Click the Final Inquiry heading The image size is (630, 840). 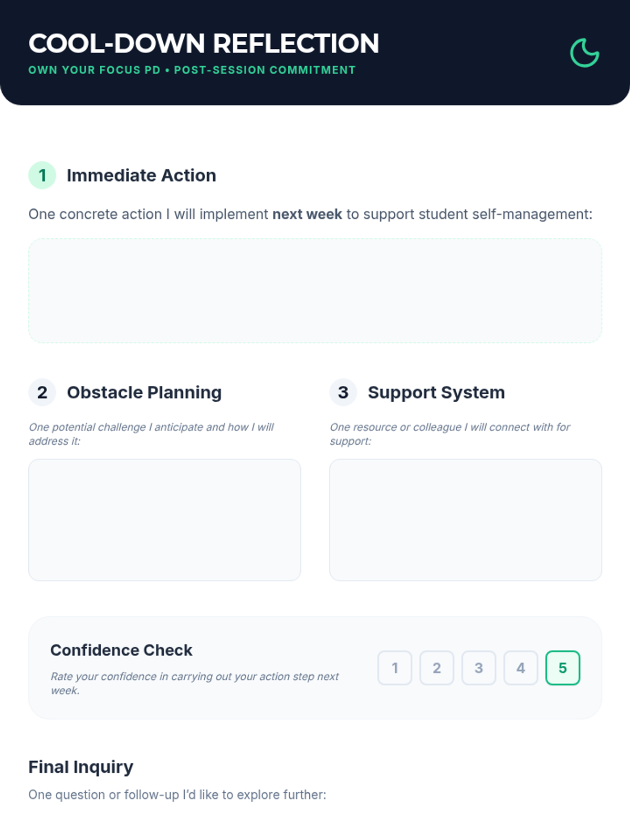tap(81, 767)
